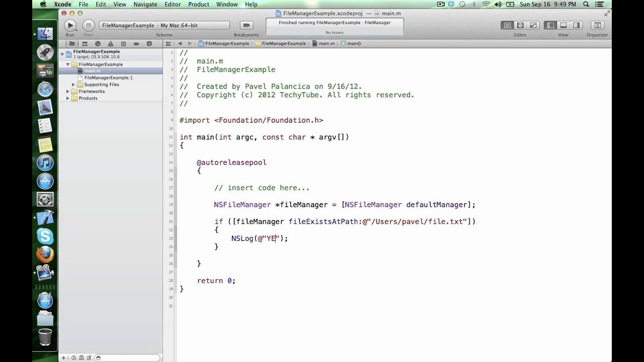Click FileManagerExample folder in jump bar
The width and height of the screenshot is (644, 362).
point(281,44)
